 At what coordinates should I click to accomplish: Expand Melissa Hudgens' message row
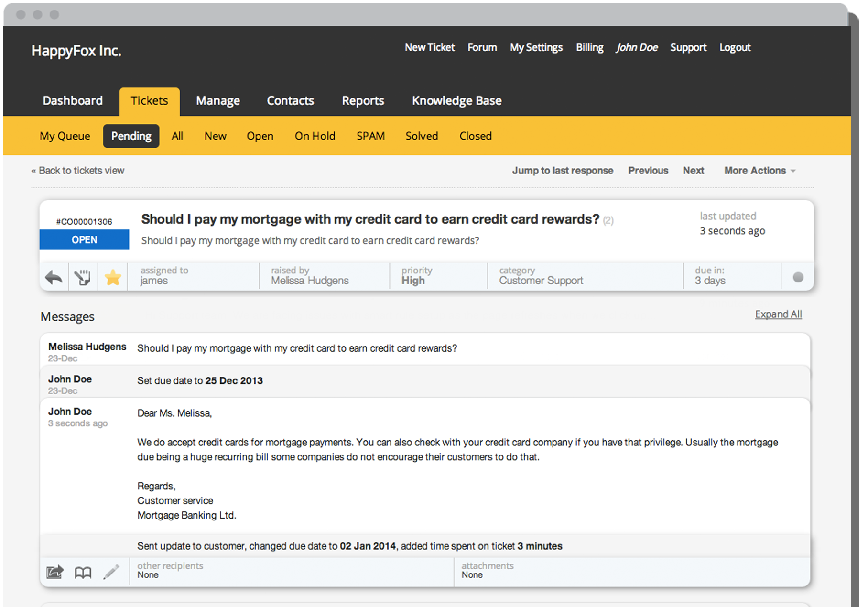coord(425,350)
